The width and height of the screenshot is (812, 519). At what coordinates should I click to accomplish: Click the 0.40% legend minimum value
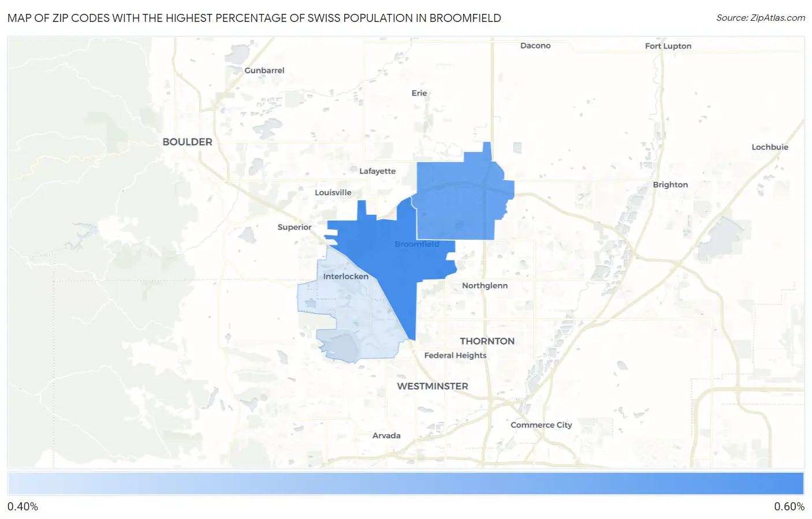[x=23, y=507]
